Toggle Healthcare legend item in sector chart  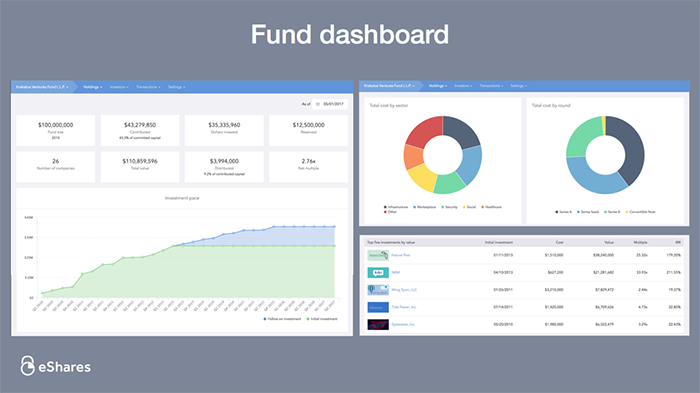pyautogui.click(x=492, y=207)
